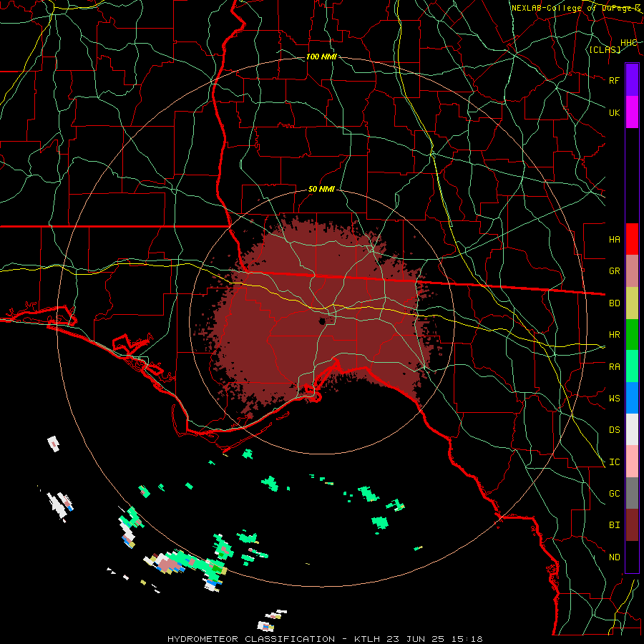Click the 'KTLH' station identifier in the caption
This screenshot has width=644, height=644.
click(x=367, y=639)
